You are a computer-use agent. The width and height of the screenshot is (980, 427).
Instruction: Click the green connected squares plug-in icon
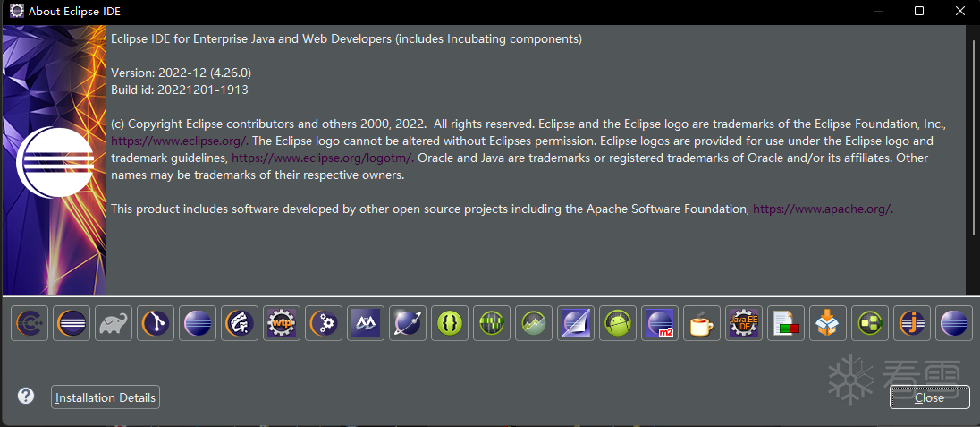[x=869, y=323]
